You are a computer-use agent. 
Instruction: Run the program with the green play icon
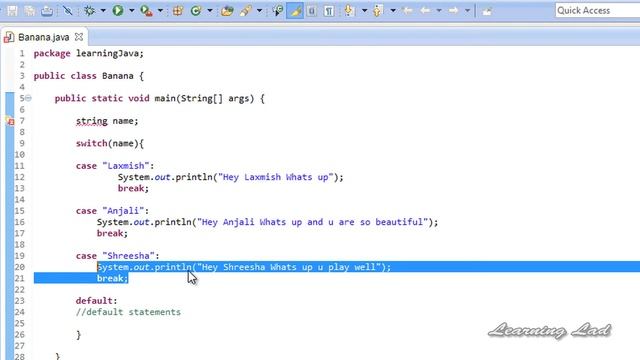pyautogui.click(x=118, y=11)
